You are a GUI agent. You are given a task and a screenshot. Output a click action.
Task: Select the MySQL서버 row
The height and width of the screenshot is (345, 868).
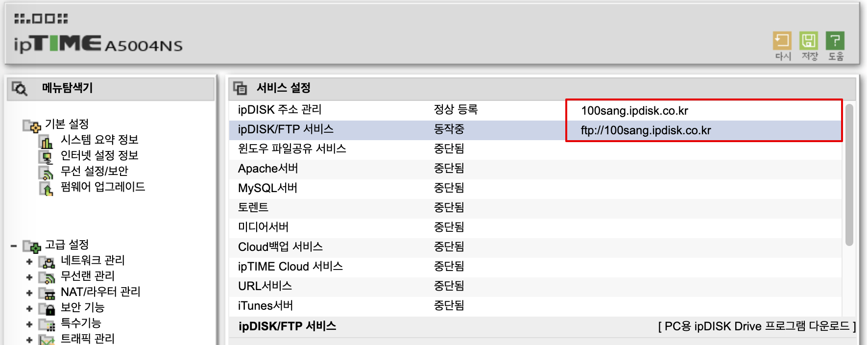click(535, 189)
